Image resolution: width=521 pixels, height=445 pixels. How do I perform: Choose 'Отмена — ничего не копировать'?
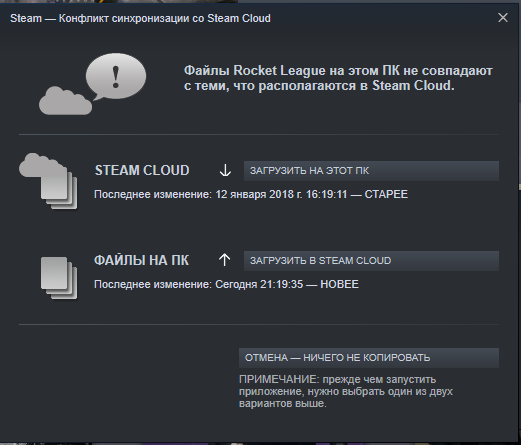[369, 358]
